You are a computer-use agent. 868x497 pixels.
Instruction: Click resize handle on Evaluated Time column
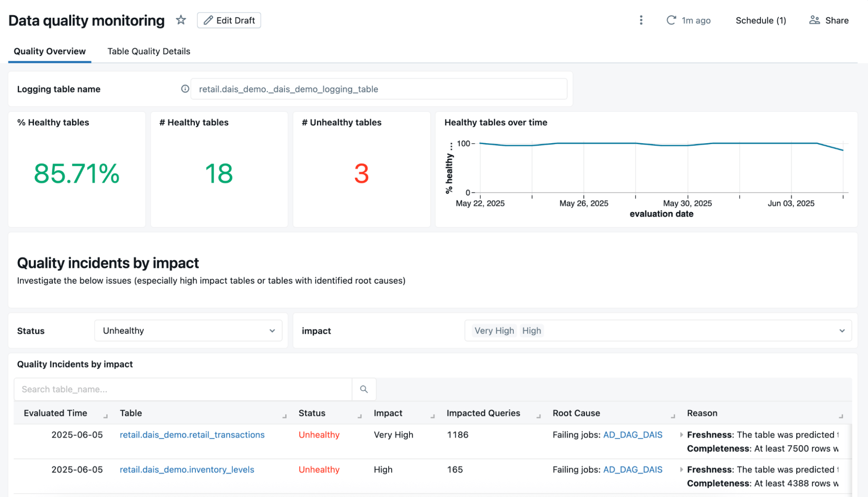tap(106, 416)
